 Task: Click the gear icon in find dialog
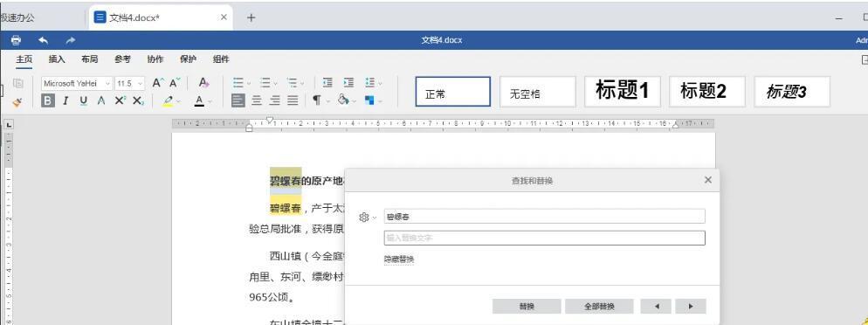(363, 217)
